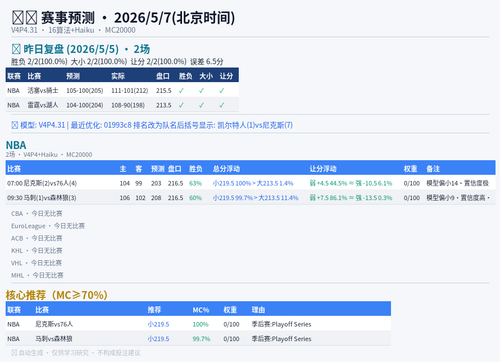Click the 100% MC value
Viewport: 500px width, 362px height.
click(x=200, y=324)
